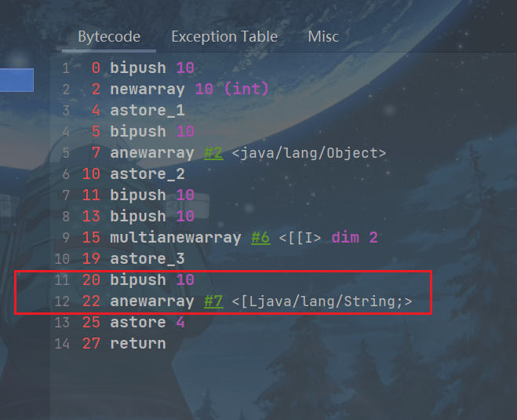Click the astore 4 instruction line
The width and height of the screenshot is (517, 420).
click(x=147, y=323)
